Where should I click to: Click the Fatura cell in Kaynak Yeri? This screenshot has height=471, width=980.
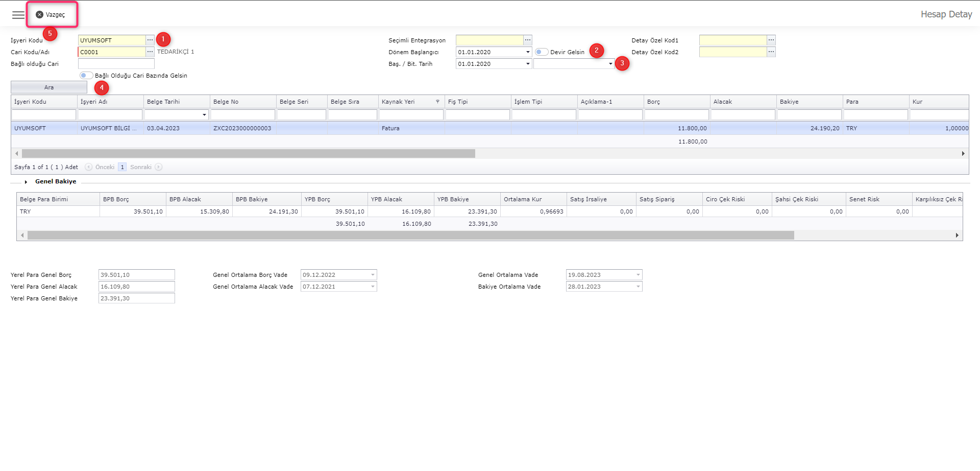tap(411, 128)
